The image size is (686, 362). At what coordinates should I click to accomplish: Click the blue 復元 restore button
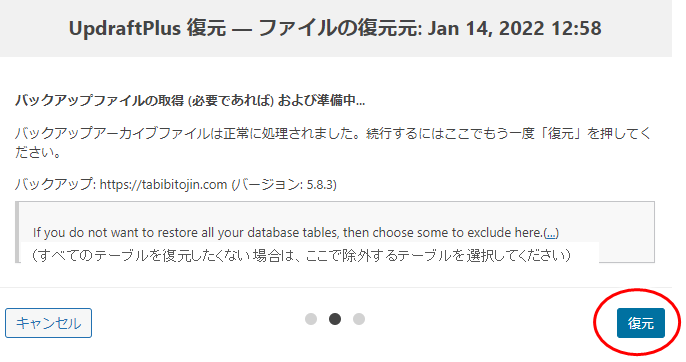[x=640, y=323]
